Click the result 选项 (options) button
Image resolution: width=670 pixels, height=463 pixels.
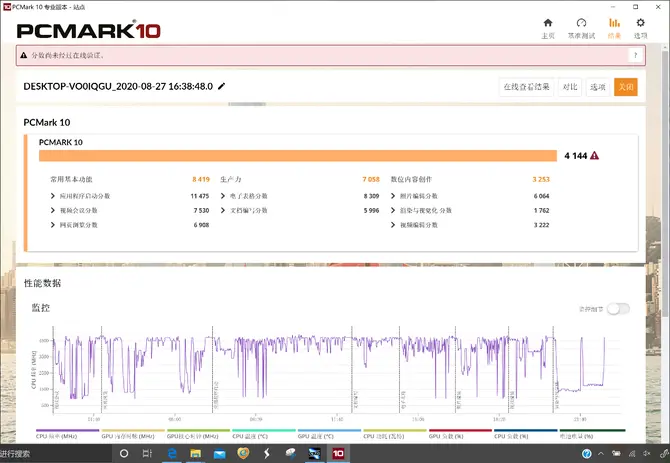click(x=598, y=87)
